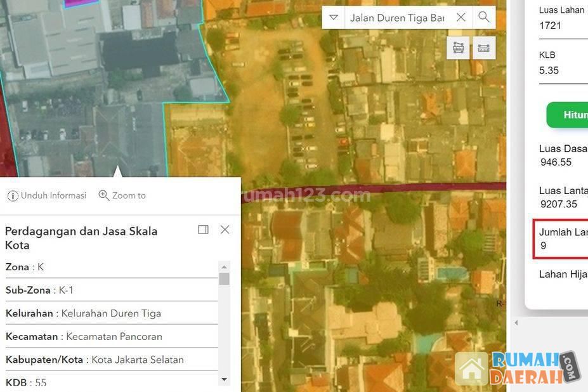Click the popup scrollbar thumb
Viewport: 588px width, 392px height.
[224, 279]
